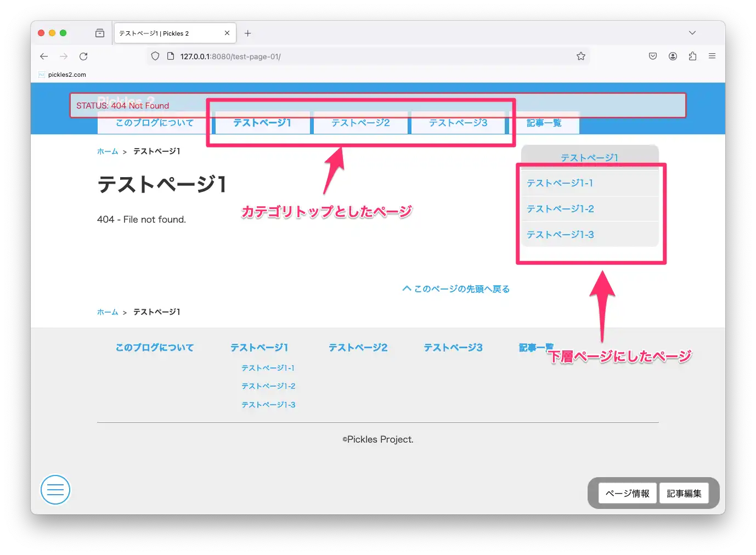Bookmark this page with the star icon

pos(580,56)
